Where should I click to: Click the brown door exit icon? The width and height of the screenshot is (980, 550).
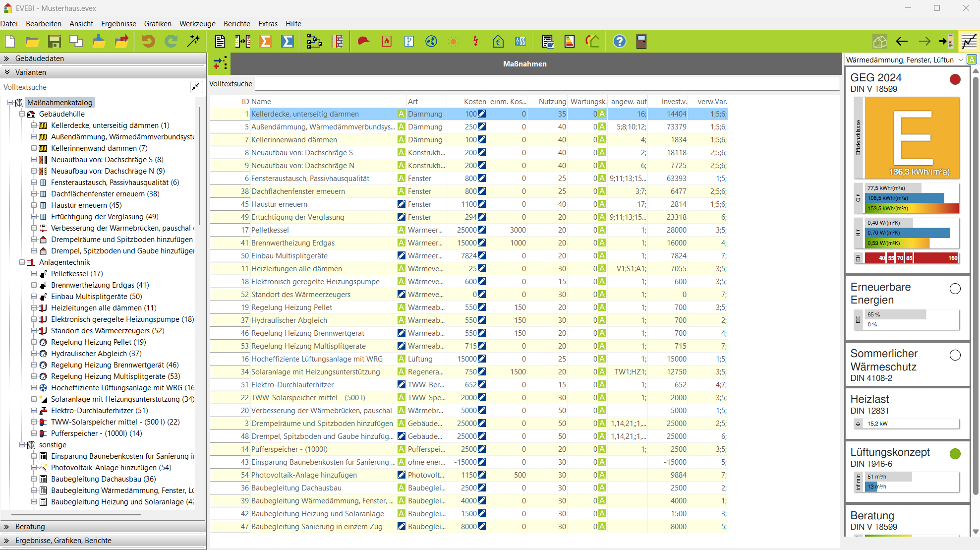tap(641, 42)
